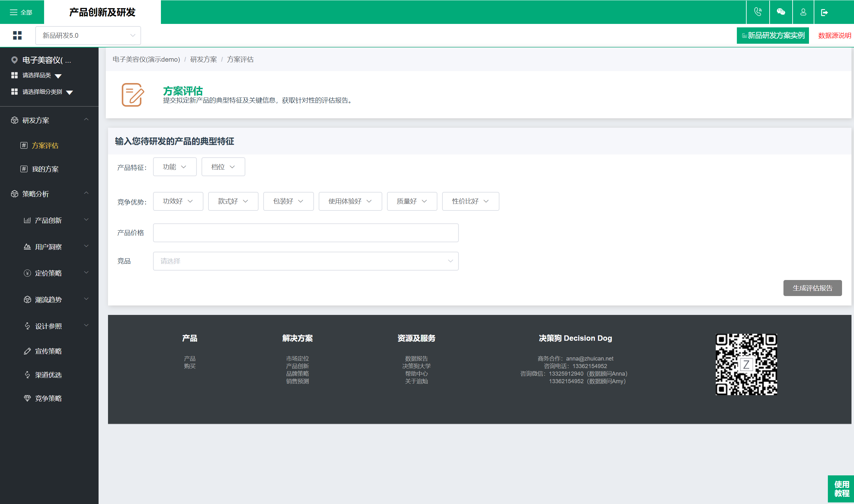Image resolution: width=854 pixels, height=504 pixels.
Task: Click the 使用教程 button
Action: pos(841,489)
